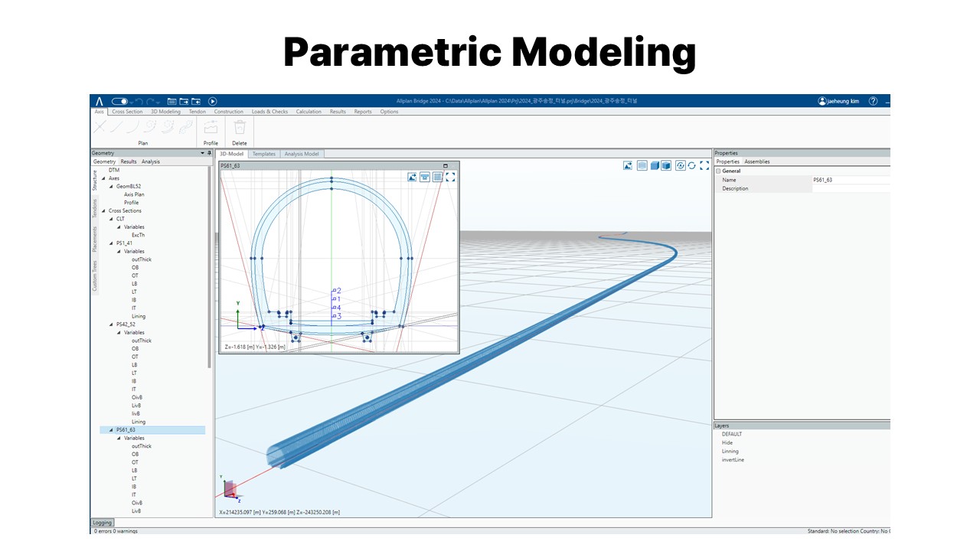Image resolution: width=980 pixels, height=551 pixels.
Task: Toggle grid icon in PS61_63 section window
Action: (437, 177)
